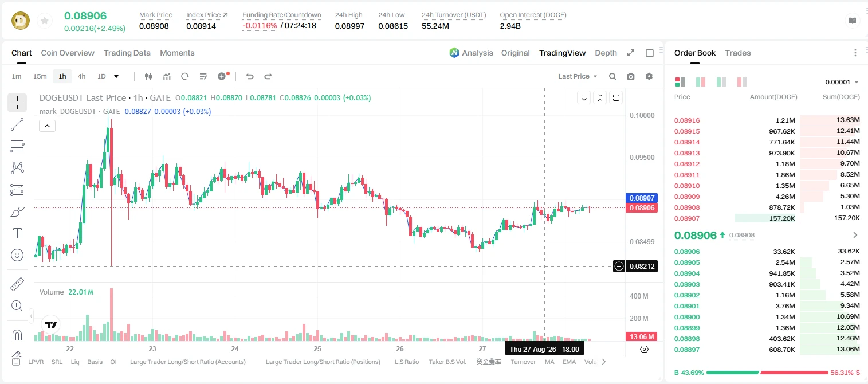Open the Last Price dropdown
This screenshot has width=868, height=384.
click(578, 76)
